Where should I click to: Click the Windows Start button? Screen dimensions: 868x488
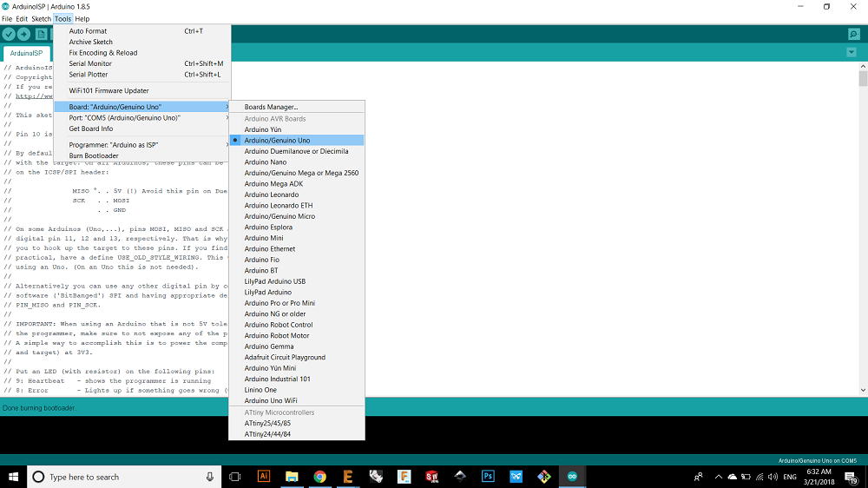pos(13,477)
